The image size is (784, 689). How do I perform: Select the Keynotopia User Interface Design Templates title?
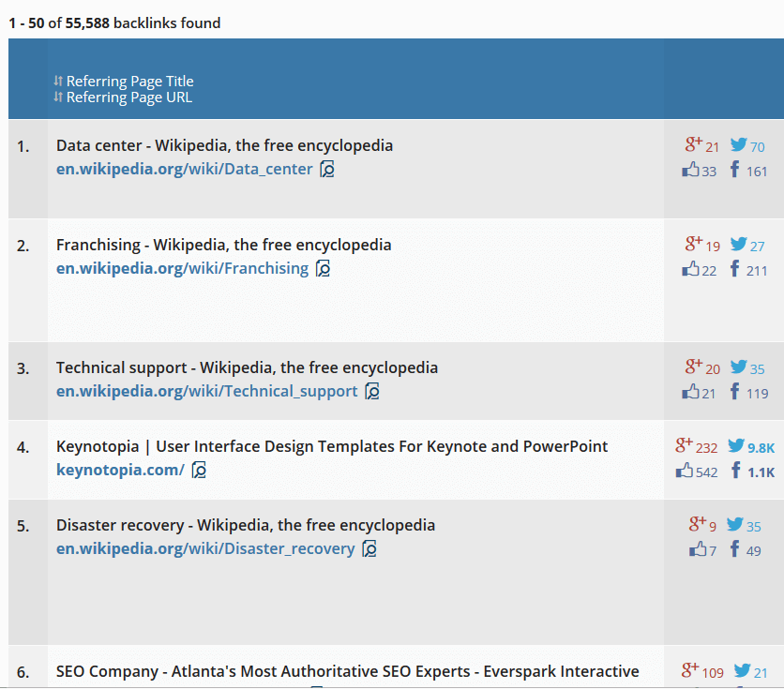coord(332,446)
